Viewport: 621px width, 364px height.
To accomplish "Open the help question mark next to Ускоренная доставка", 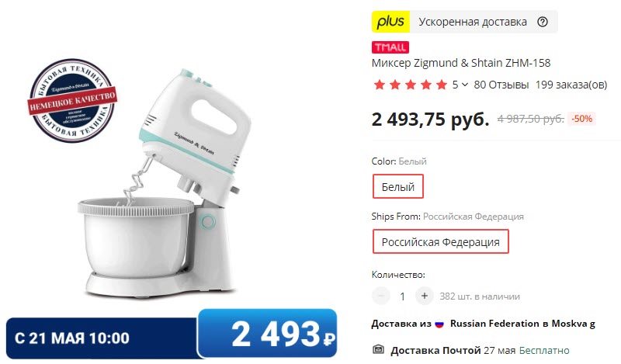I will 542,22.
